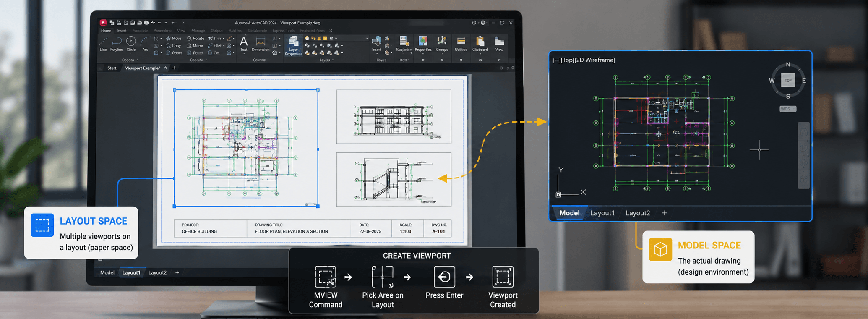The image size is (868, 319).
Task: Switch to Model tab on the monitor
Action: (x=107, y=272)
